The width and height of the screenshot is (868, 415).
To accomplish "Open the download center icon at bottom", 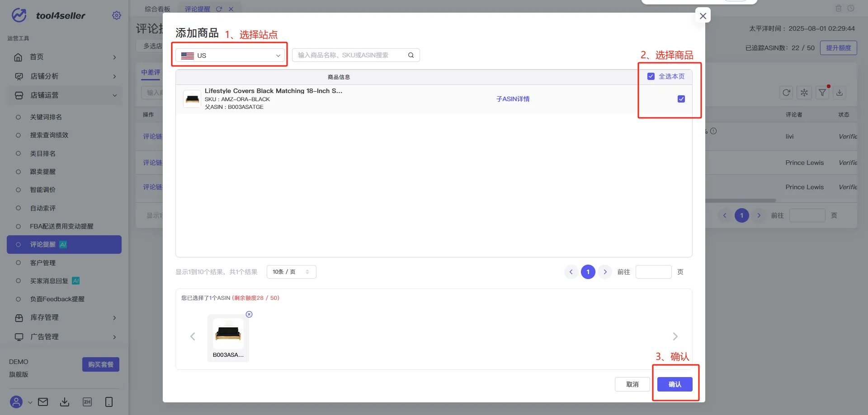I will (65, 402).
